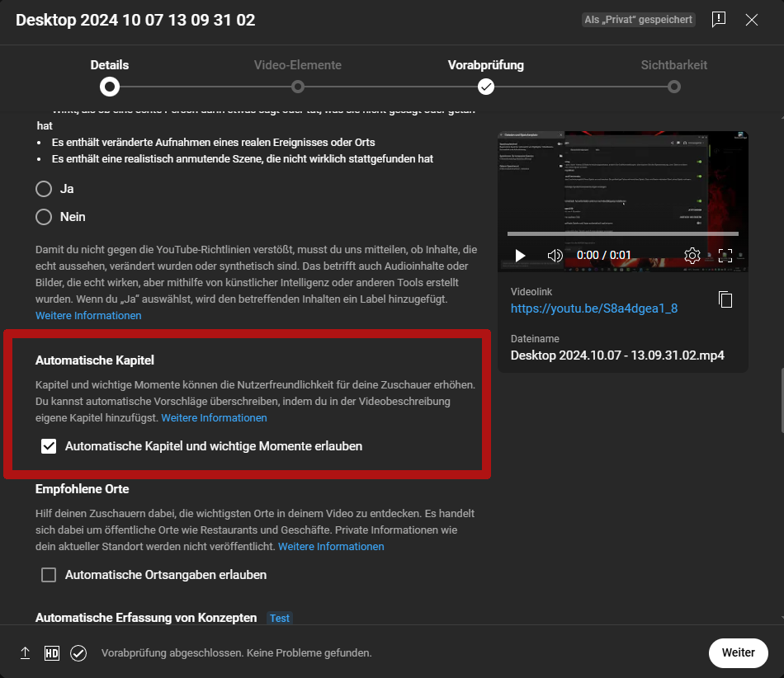
Task: Select the "Nein" radio option
Action: point(44,217)
